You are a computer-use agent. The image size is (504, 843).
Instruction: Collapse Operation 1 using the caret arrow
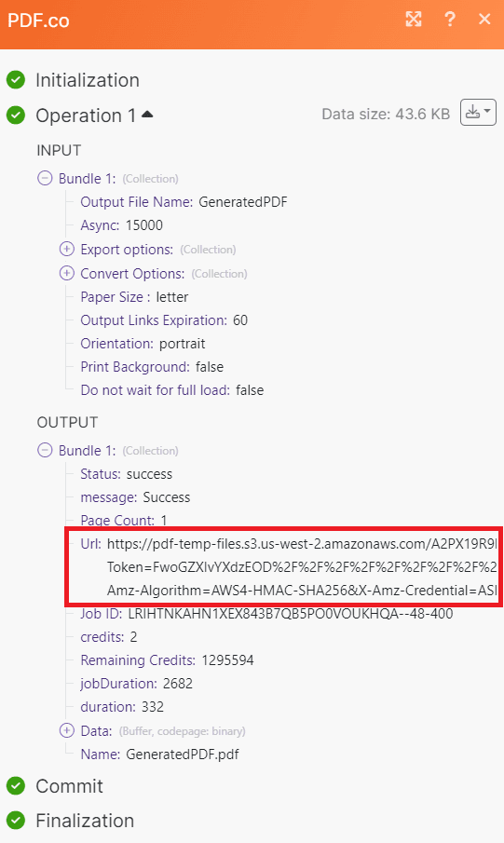147,114
